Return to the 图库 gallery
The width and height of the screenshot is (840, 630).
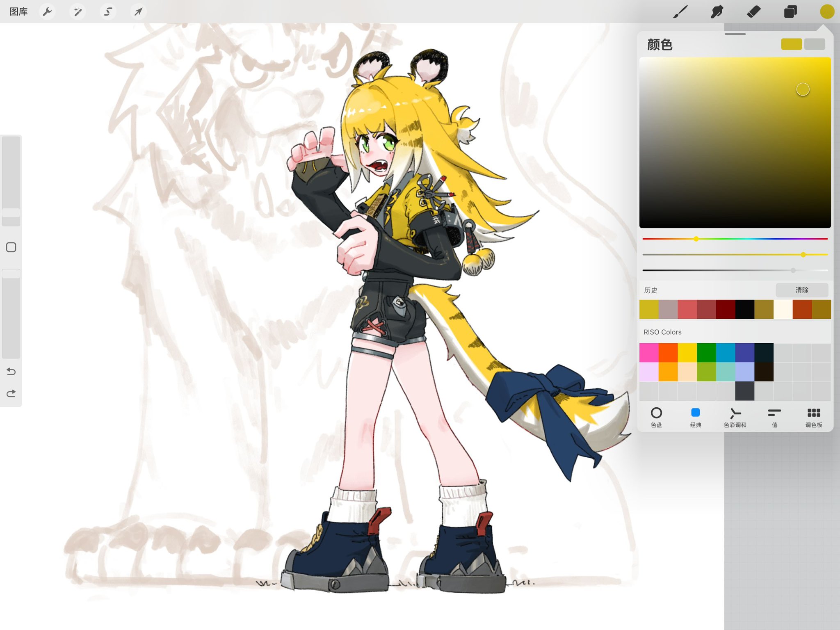point(18,11)
